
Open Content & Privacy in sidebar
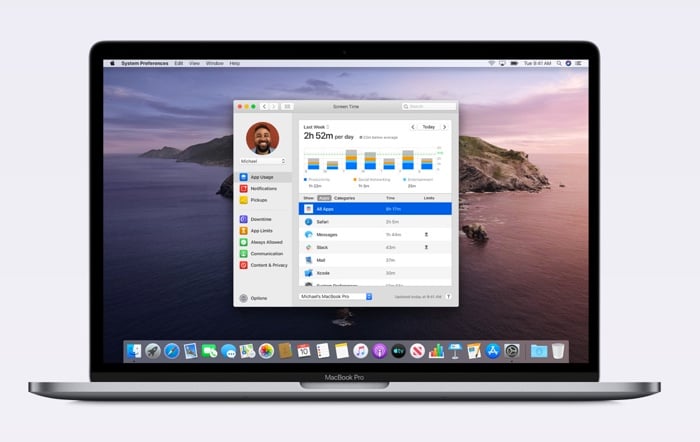click(264, 265)
